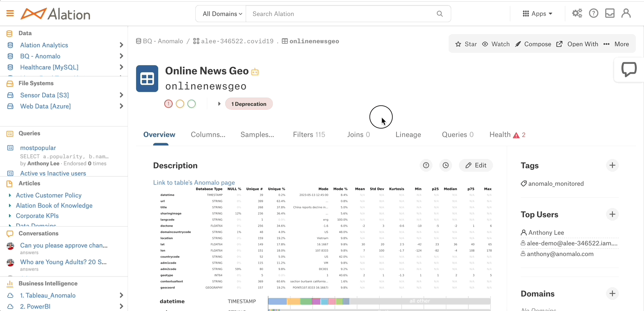Viewport: 644px width, 311px height.
Task: Click the admin settings gears icon
Action: pos(577,14)
